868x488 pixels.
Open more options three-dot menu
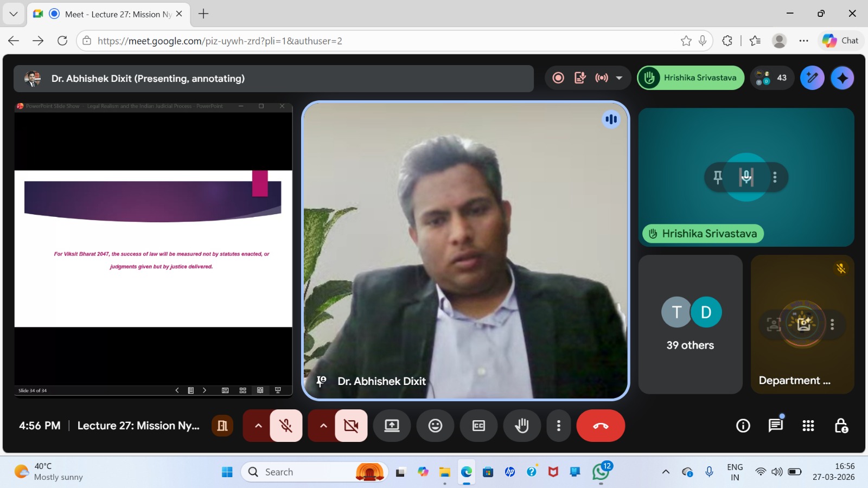558,426
